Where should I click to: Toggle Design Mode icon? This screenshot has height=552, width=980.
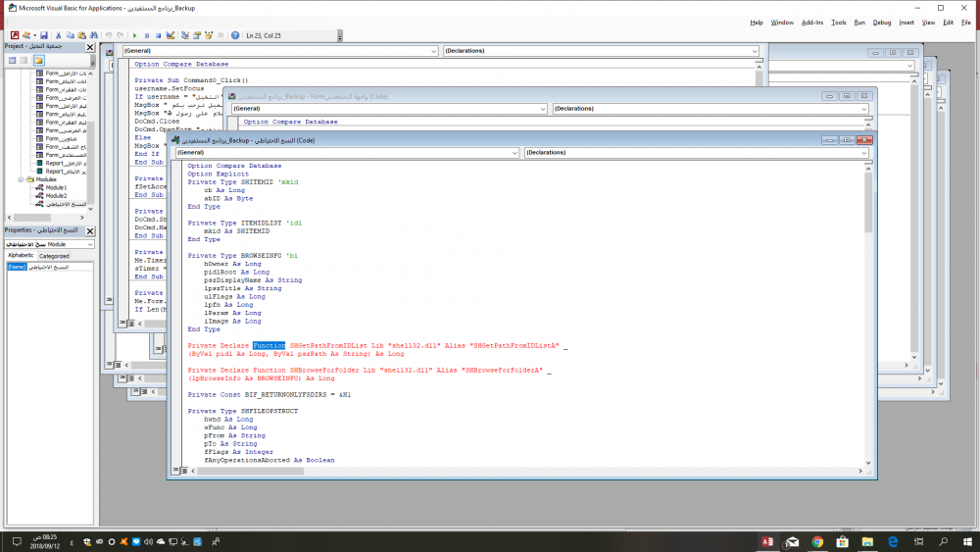170,35
